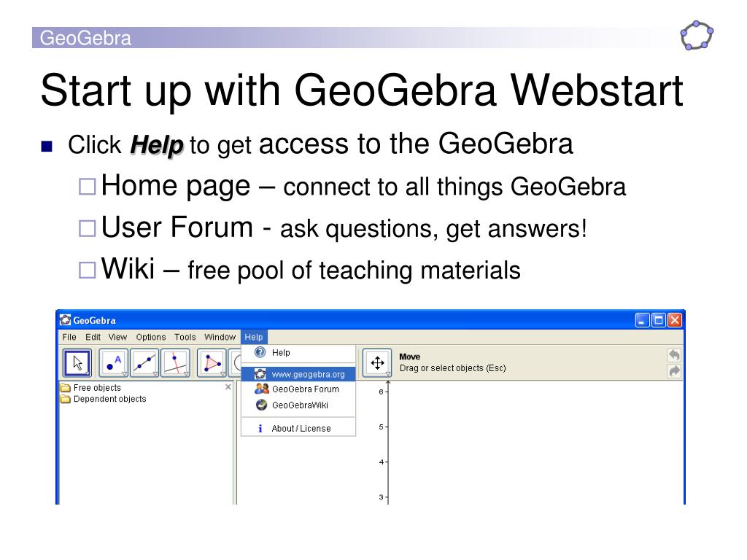Expand polygon tool dropdown triangle
This screenshot has height=560, width=747.
coord(222,374)
